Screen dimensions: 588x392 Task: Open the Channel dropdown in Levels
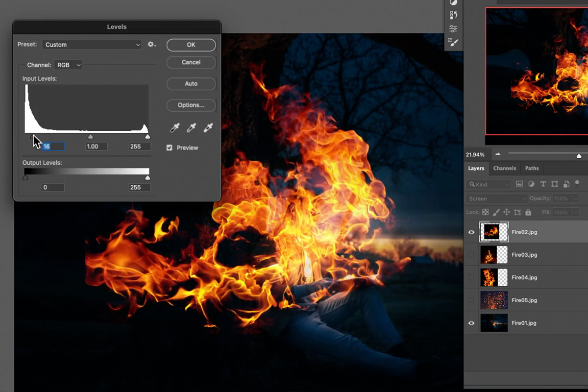point(68,65)
